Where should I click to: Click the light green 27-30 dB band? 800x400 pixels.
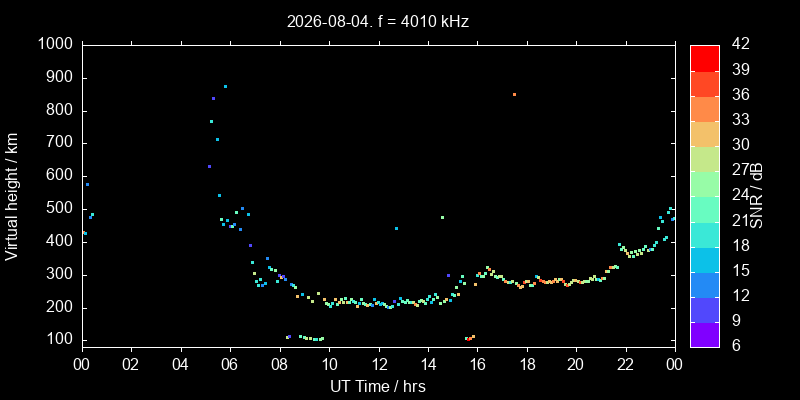click(705, 159)
